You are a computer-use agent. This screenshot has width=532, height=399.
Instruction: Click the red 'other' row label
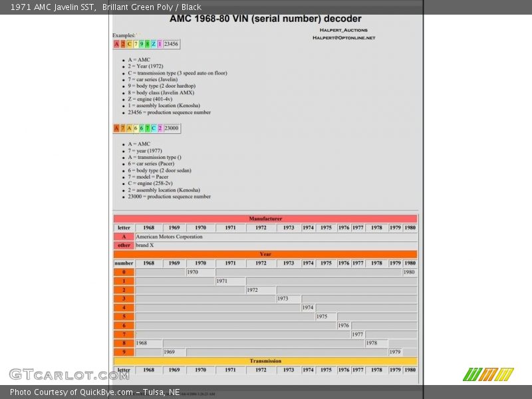(x=124, y=245)
